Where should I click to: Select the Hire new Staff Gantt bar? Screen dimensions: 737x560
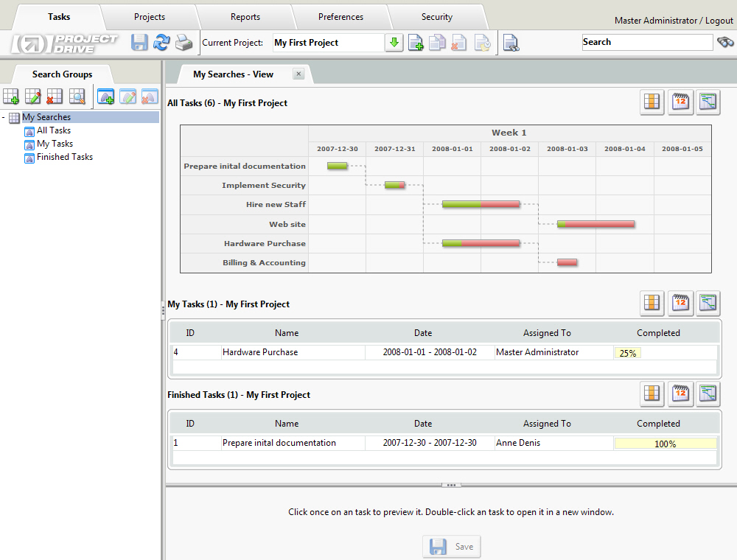[x=481, y=204]
